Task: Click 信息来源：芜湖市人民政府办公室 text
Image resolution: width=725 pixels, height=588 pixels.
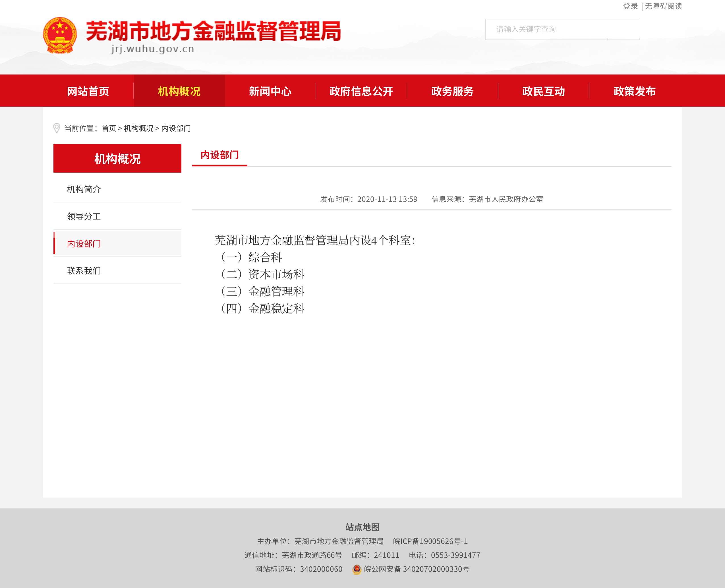Action: [x=487, y=199]
